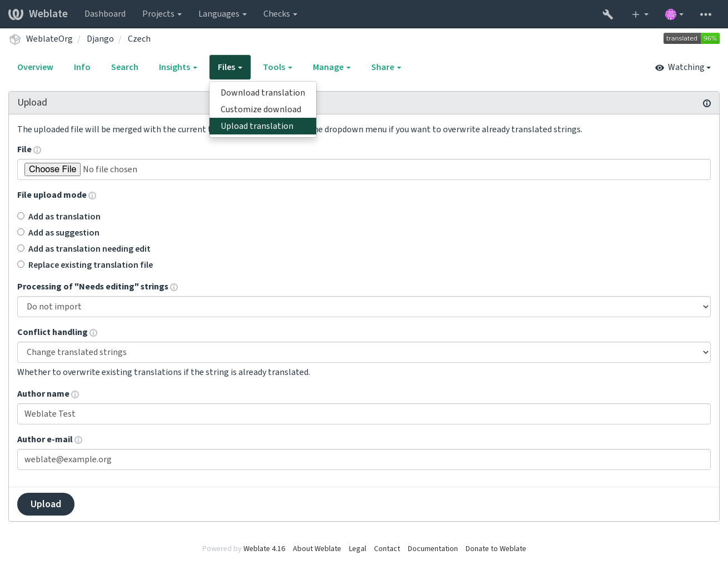Open the plus add-new menu

640,14
